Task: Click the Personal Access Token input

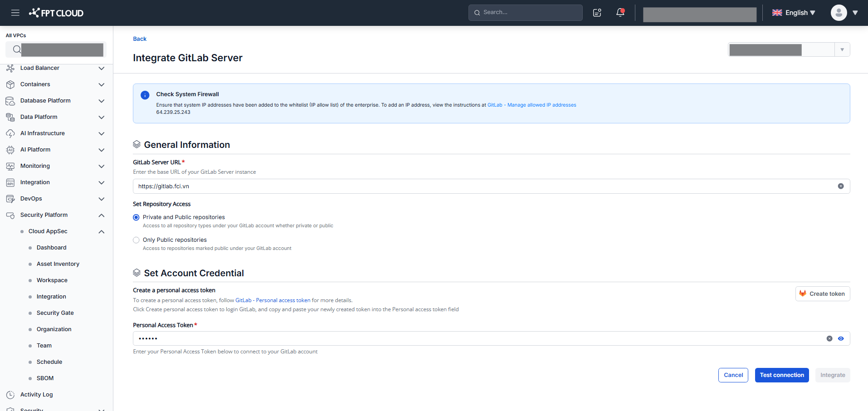Action: (491, 338)
